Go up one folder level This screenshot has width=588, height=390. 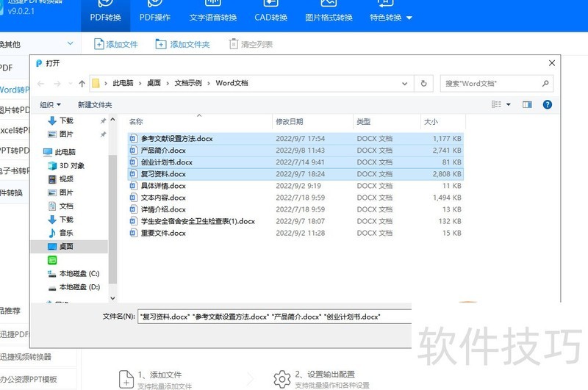(x=82, y=84)
